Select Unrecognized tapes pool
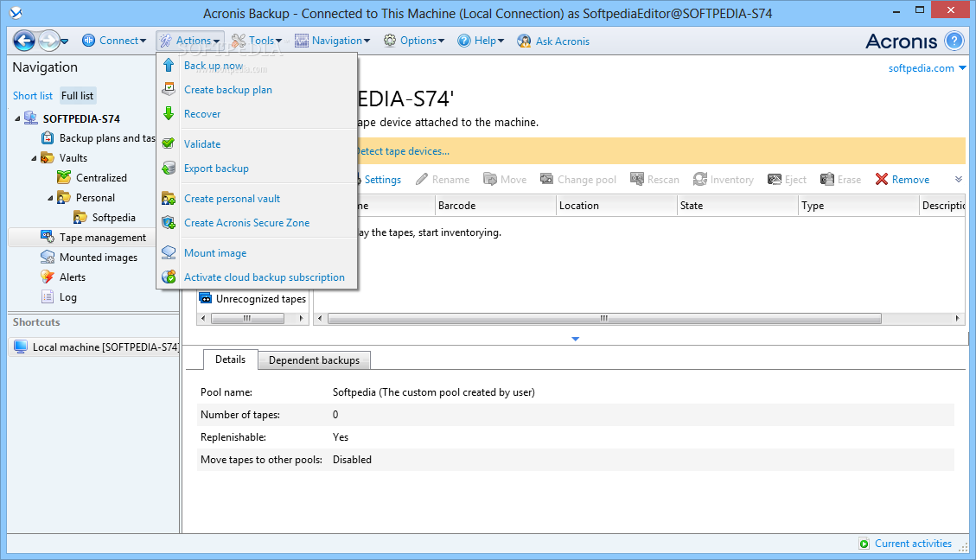The height and width of the screenshot is (560, 976). (x=261, y=299)
